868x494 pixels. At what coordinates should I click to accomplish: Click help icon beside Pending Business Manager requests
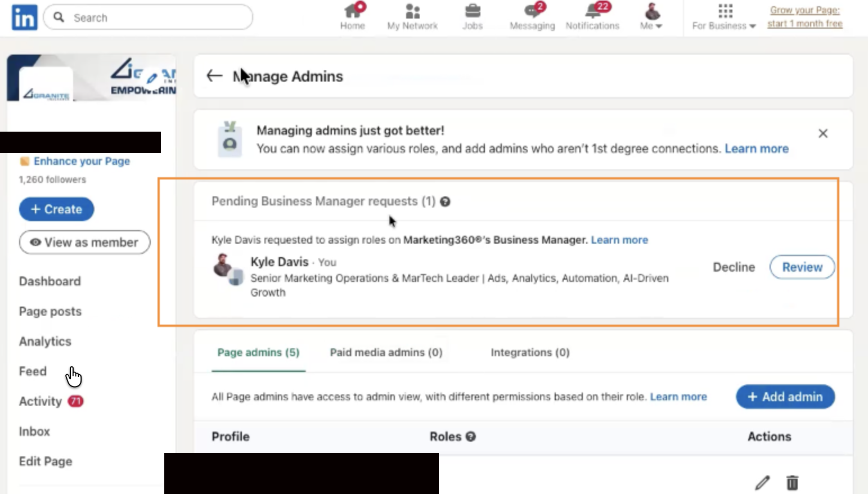click(445, 201)
